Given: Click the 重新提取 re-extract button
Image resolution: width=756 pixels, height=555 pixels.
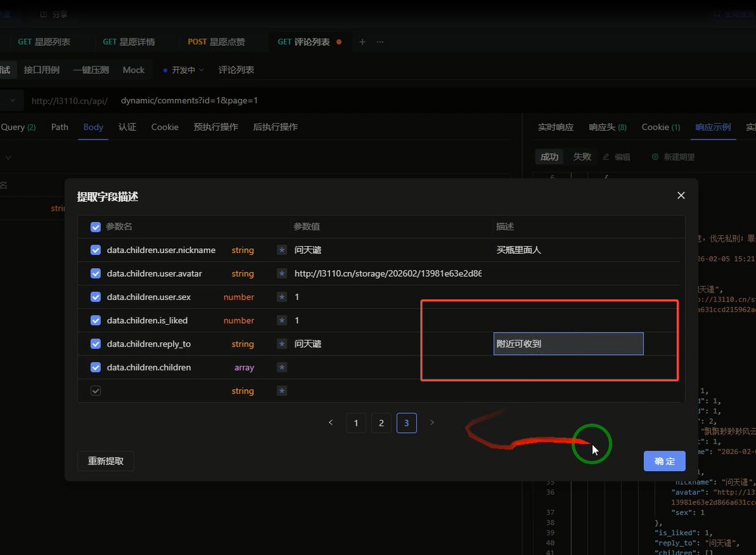Looking at the screenshot, I should (106, 461).
